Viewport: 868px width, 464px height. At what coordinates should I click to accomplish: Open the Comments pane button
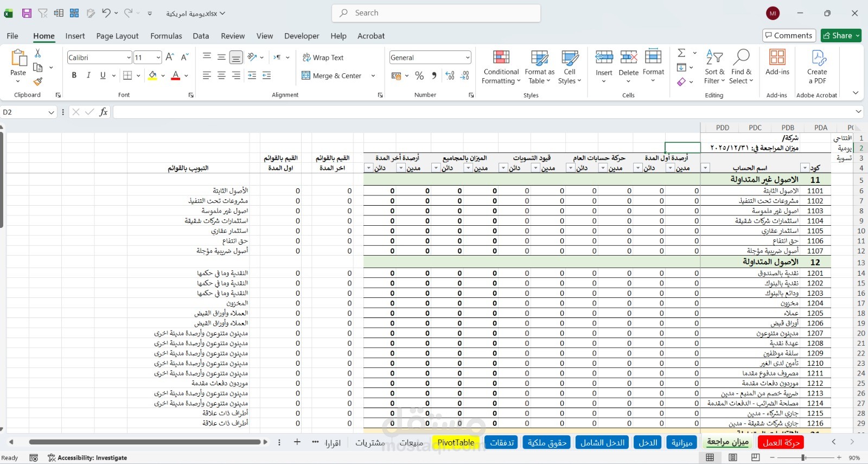(x=789, y=35)
